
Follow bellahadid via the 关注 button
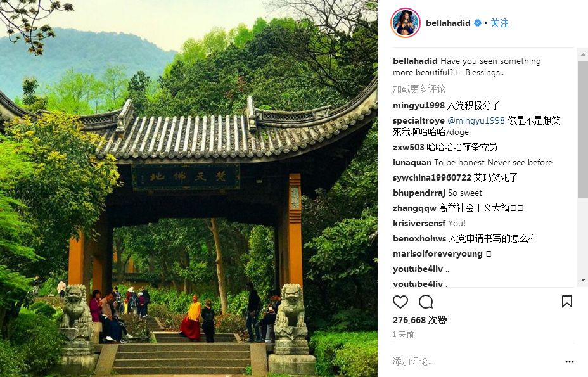coord(499,23)
